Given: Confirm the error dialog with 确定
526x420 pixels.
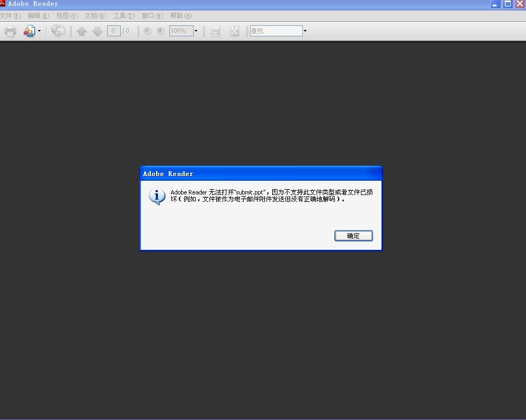Looking at the screenshot, I should click(353, 236).
